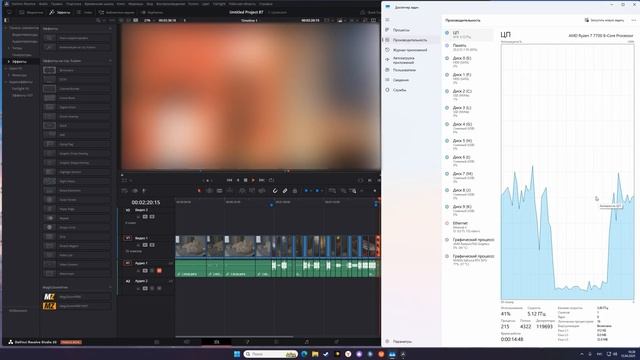This screenshot has height=360, width=640.
Task: Select the first green audio clip on A1
Action: 191,269
